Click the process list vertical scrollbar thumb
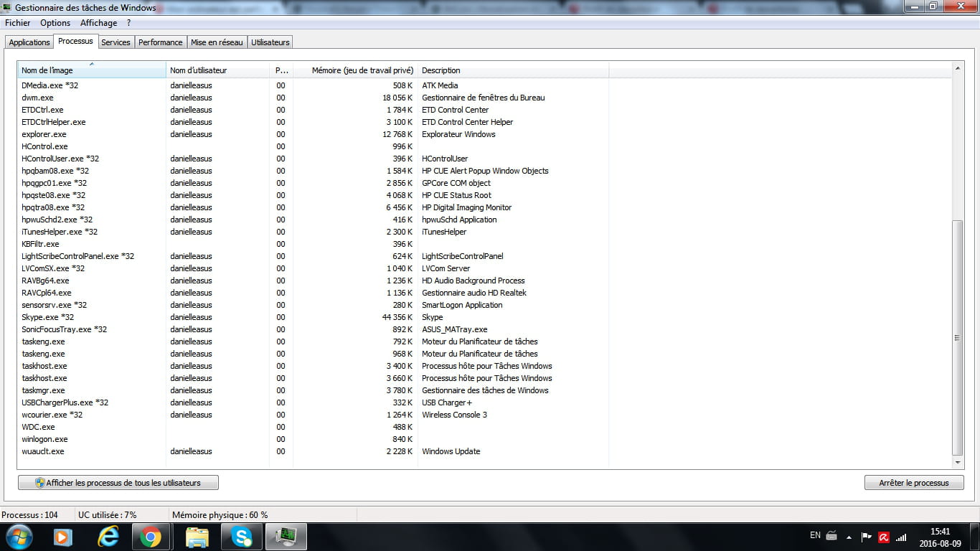Image resolution: width=980 pixels, height=551 pixels. (958, 337)
